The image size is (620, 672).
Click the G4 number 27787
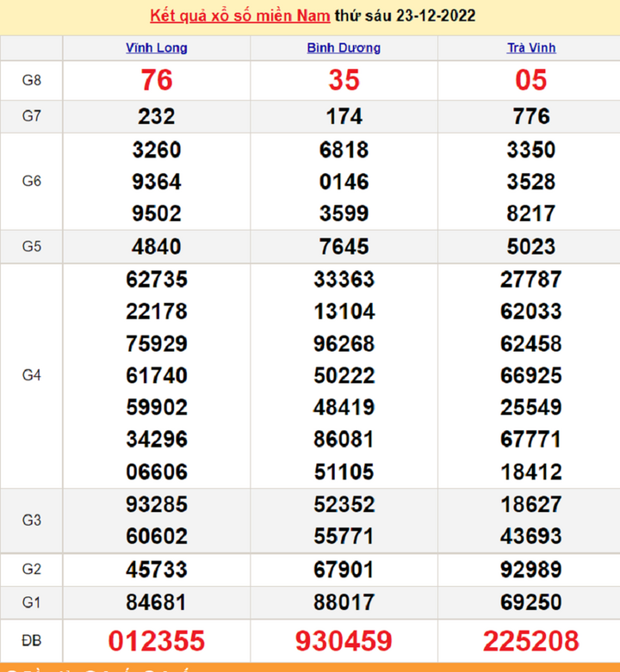(x=531, y=280)
